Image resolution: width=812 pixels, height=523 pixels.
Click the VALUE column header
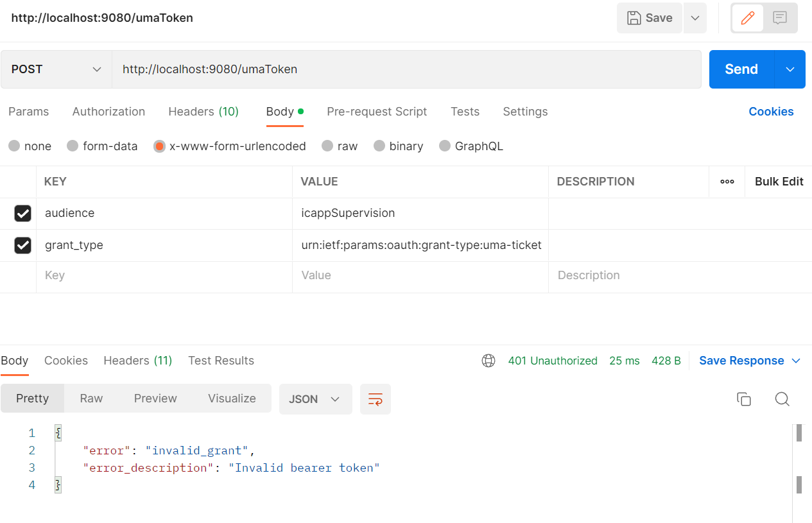point(319,182)
